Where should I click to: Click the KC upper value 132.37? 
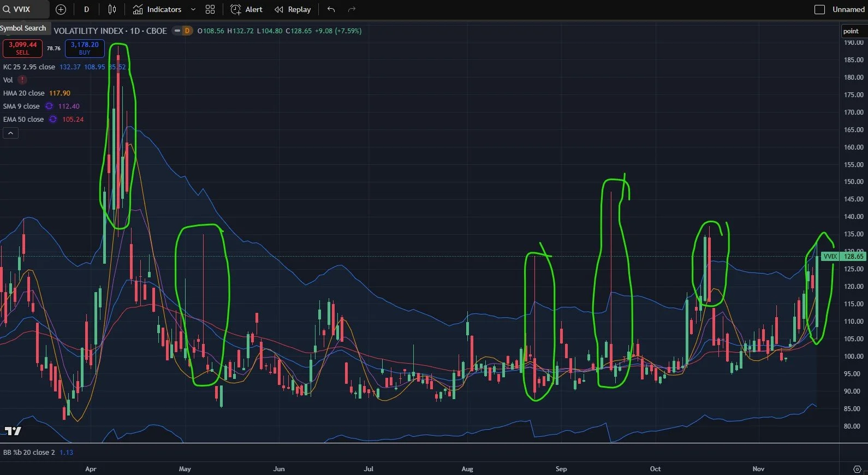70,67
